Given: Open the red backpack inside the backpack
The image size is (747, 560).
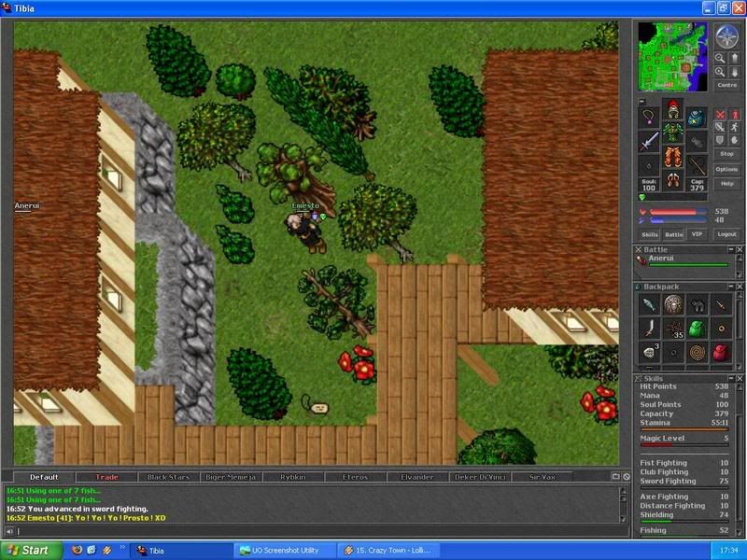Looking at the screenshot, I should tap(721, 353).
